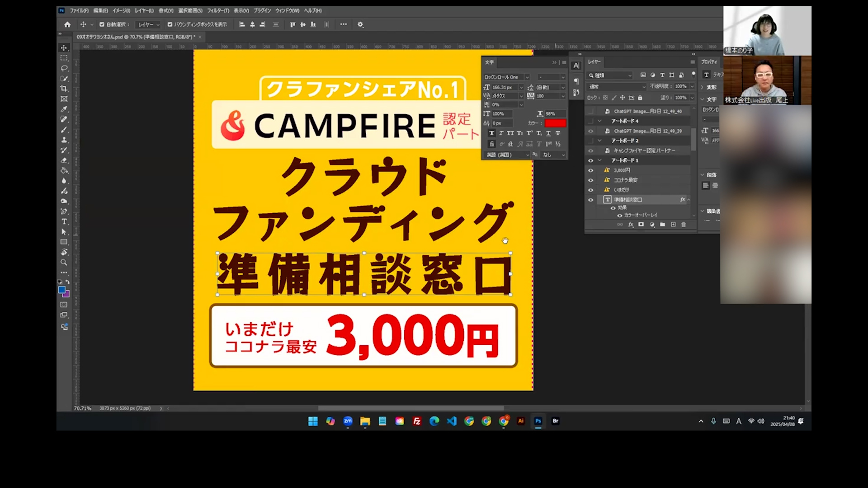
Task: Open the 通常 blend mode dropdown
Action: click(617, 86)
